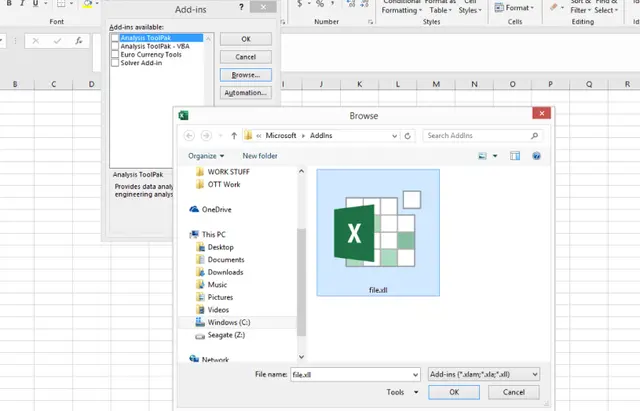640x411 pixels.
Task: Open the Add-ins file type dropdown
Action: pos(484,374)
